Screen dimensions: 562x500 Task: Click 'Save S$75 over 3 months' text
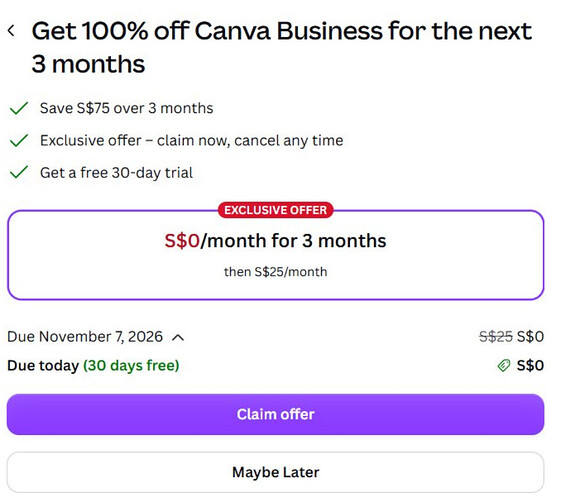[127, 108]
